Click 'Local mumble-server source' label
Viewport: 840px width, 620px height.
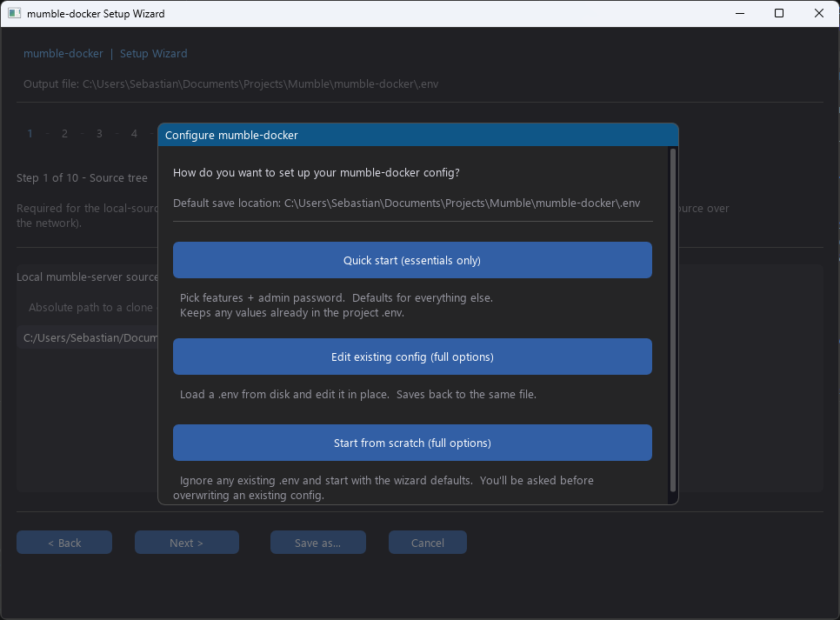coord(87,277)
